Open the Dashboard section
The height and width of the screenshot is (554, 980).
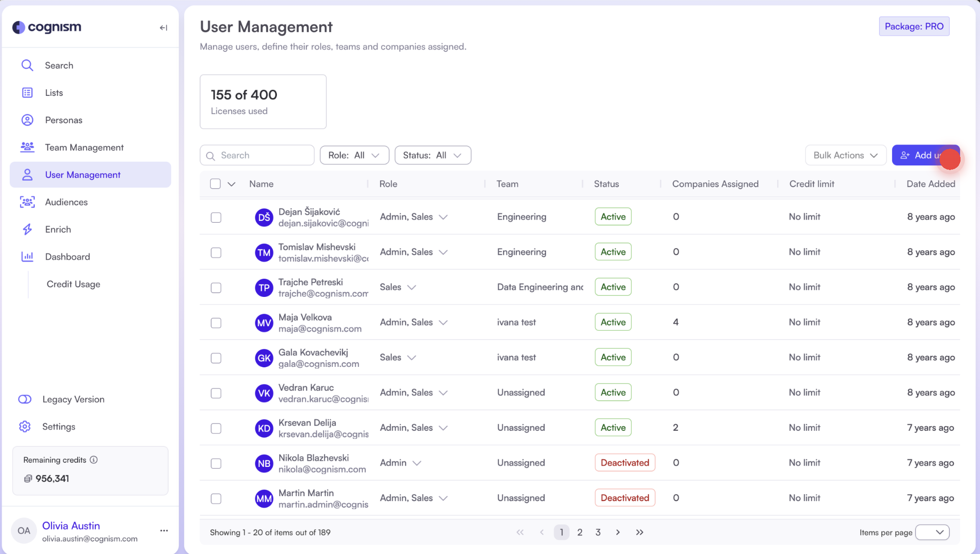coord(67,256)
